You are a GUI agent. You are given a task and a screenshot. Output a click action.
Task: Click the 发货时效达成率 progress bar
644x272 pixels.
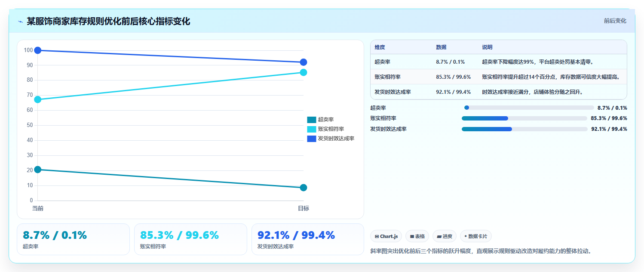524,129
